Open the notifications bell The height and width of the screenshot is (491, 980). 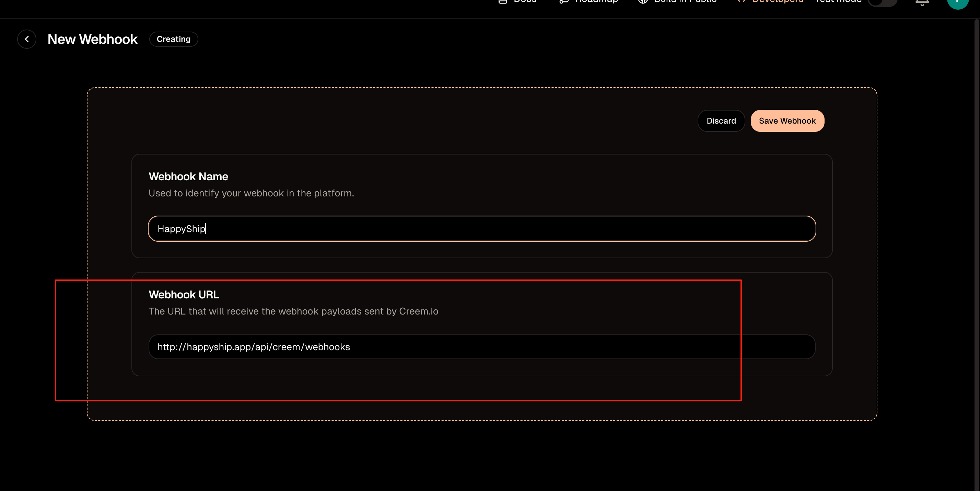click(922, 2)
